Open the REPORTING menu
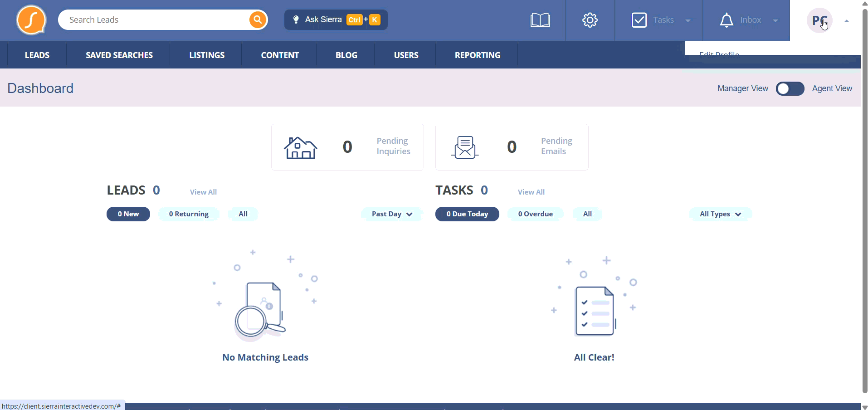 (478, 55)
